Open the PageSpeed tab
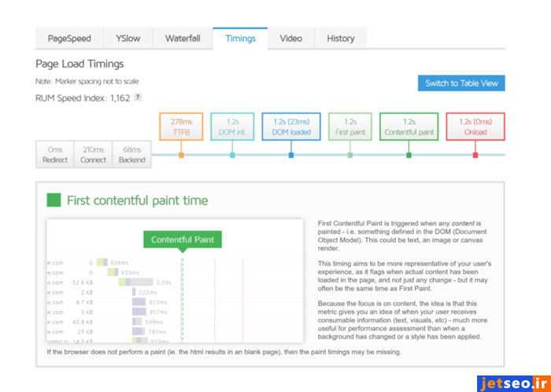This screenshot has height=392, width=551. coord(69,39)
